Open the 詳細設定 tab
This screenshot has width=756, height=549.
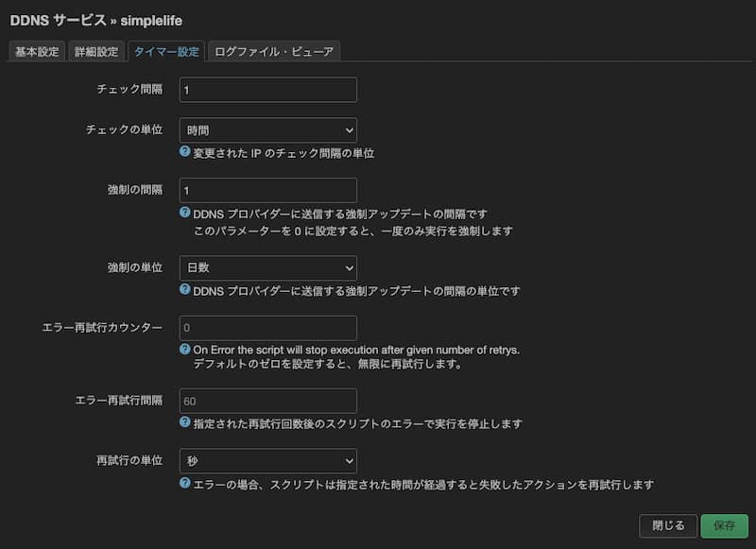point(97,52)
